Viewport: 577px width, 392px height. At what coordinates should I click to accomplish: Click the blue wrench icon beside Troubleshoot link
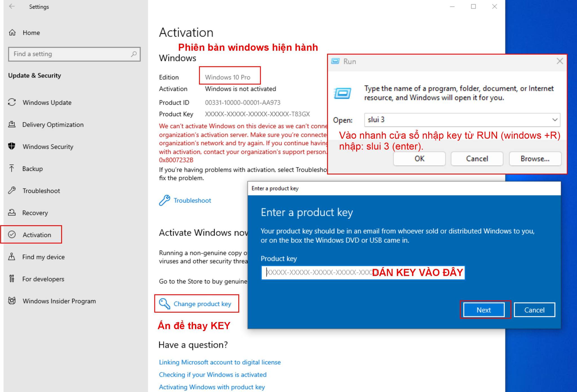(165, 200)
